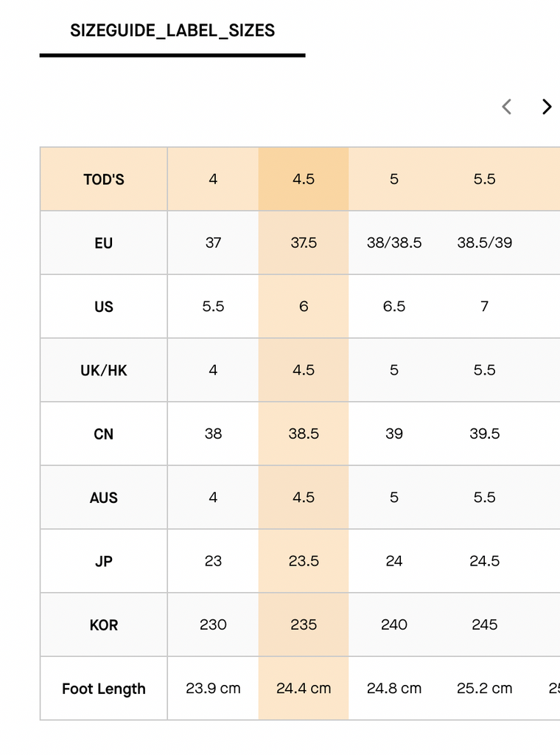The image size is (560, 755).
Task: Click the US size 7 cell
Action: [484, 306]
